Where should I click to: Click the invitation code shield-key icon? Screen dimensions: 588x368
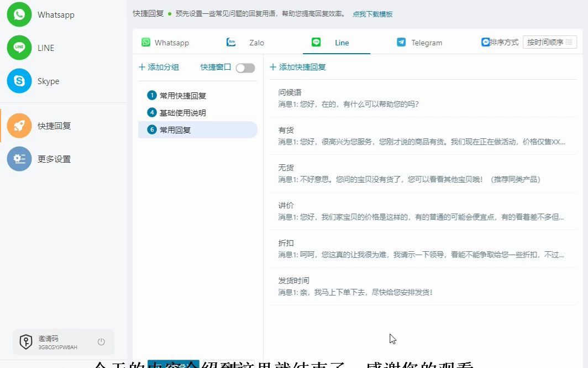26,341
